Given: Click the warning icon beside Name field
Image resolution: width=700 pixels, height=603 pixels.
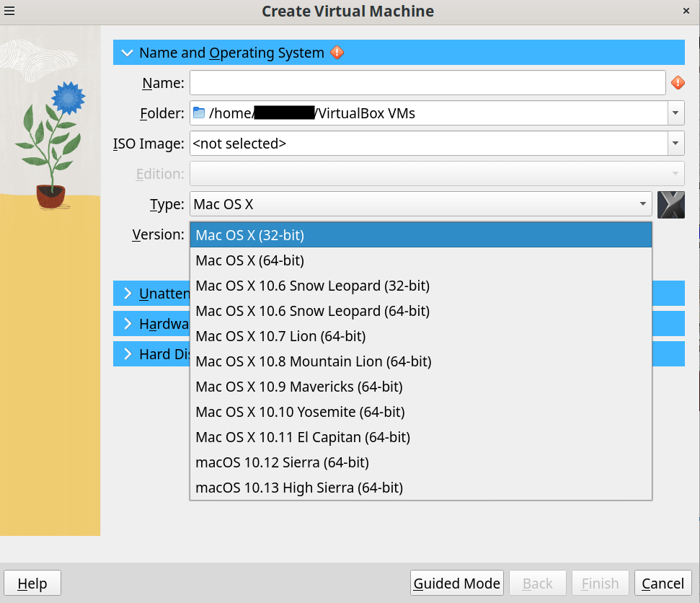Looking at the screenshot, I should (678, 83).
